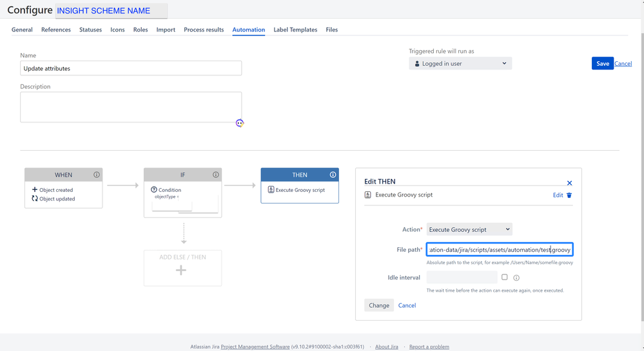Select the Automation tab
Image resolution: width=644 pixels, height=351 pixels.
pos(248,30)
